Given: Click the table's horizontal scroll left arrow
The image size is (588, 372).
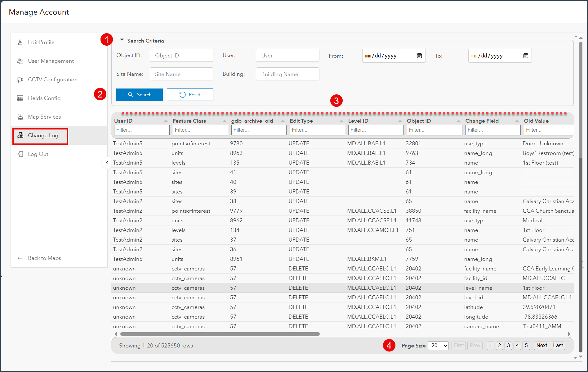Looking at the screenshot, I should (x=116, y=334).
